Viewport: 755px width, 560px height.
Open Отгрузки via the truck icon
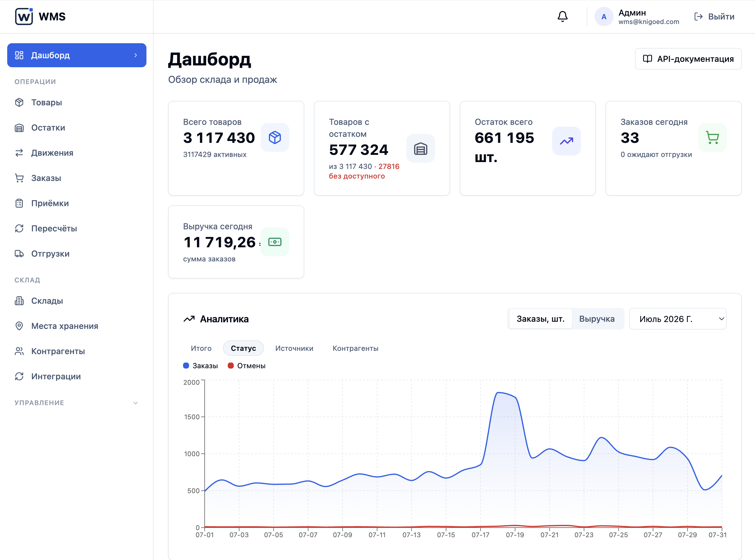(x=19, y=254)
